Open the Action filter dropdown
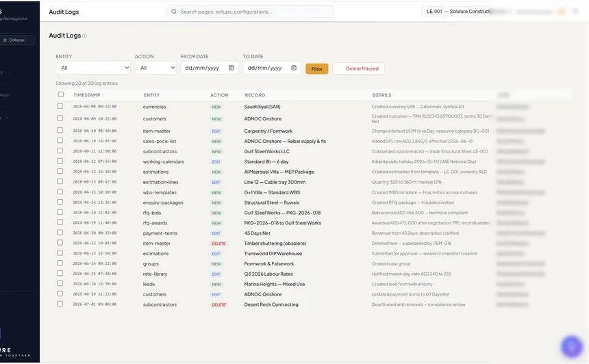589x364 pixels. click(x=155, y=68)
